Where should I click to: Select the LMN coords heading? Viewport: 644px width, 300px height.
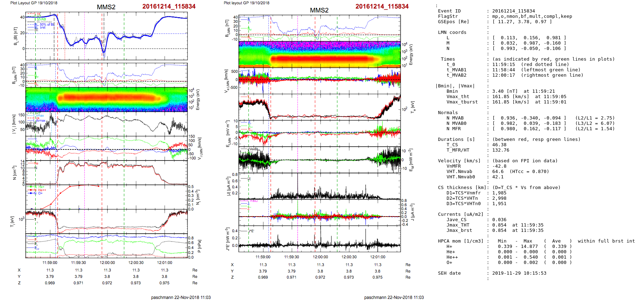[x=452, y=32]
